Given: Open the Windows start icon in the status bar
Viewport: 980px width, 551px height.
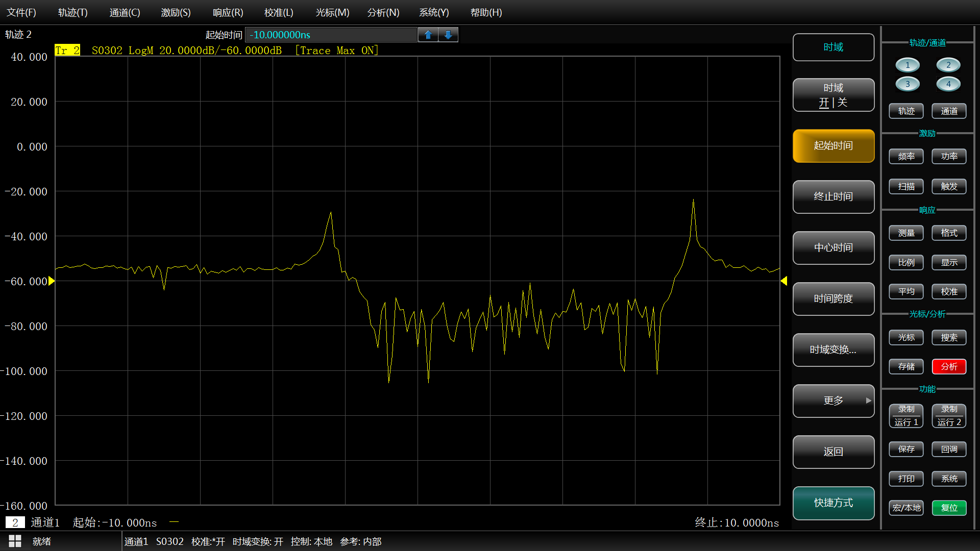Looking at the screenshot, I should point(15,541).
